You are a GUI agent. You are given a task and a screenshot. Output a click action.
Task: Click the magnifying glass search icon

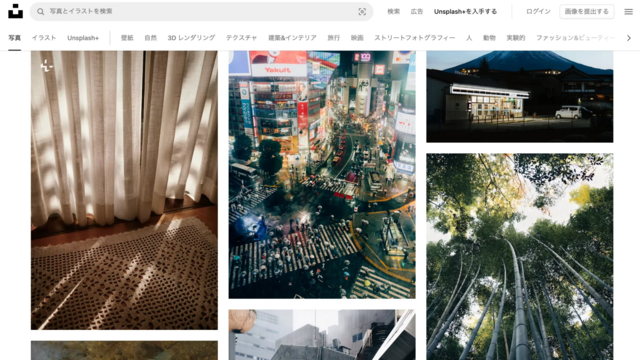click(40, 11)
